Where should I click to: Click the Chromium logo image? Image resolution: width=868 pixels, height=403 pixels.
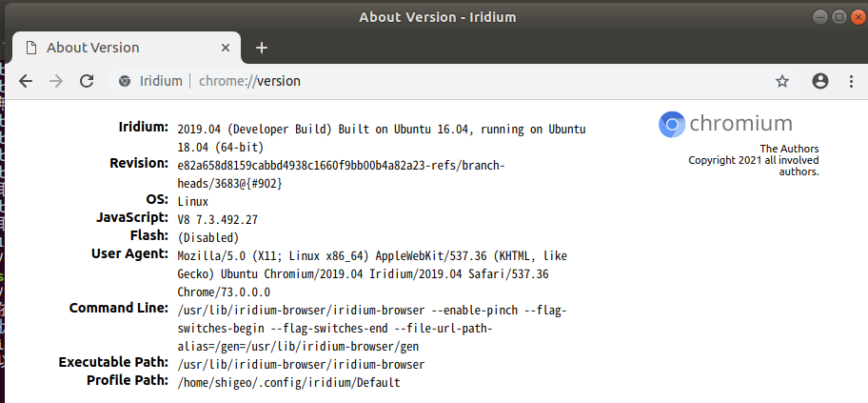(x=725, y=124)
